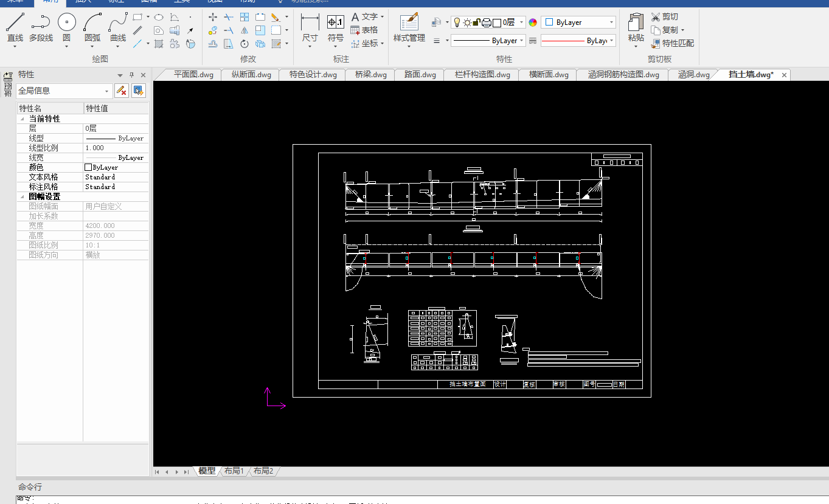Click the 线型比例 value field 1.000
Viewport: 829px width, 504px height.
tap(116, 148)
